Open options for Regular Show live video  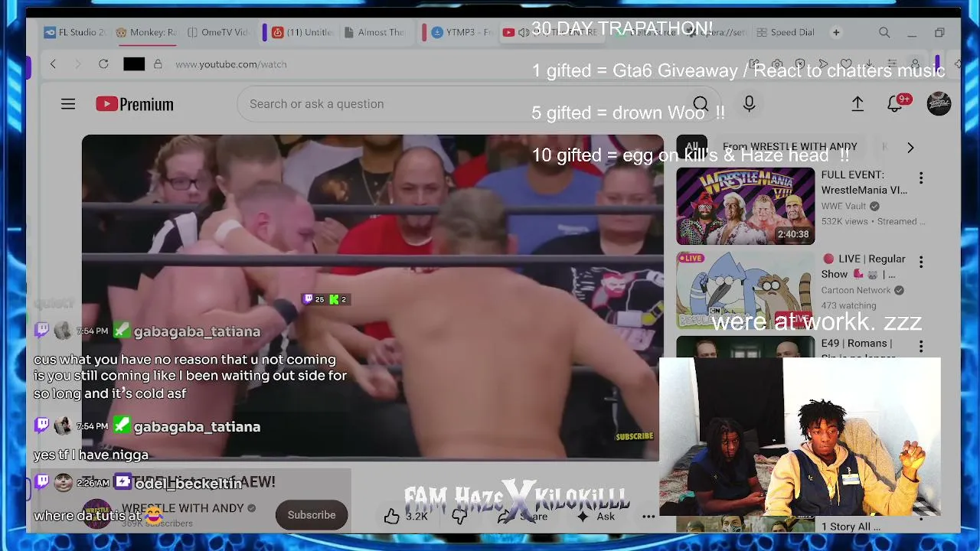(x=921, y=262)
